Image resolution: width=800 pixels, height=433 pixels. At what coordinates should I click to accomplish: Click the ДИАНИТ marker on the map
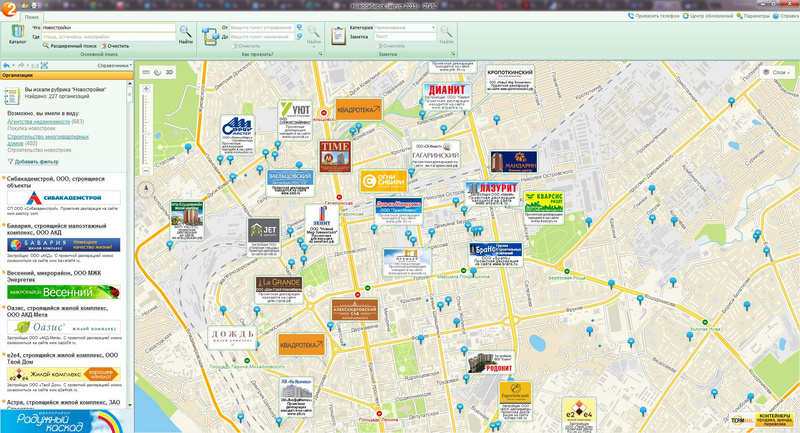[x=446, y=96]
